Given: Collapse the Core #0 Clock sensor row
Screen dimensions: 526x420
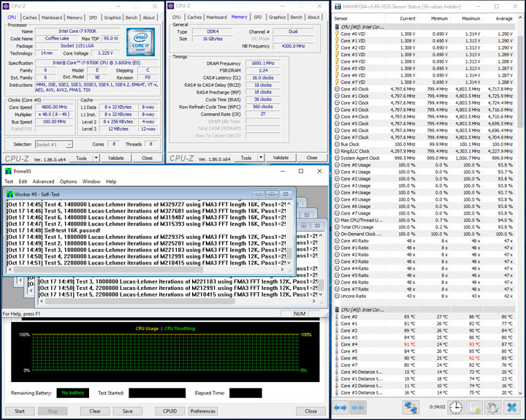Looking at the screenshot, I should [x=337, y=89].
